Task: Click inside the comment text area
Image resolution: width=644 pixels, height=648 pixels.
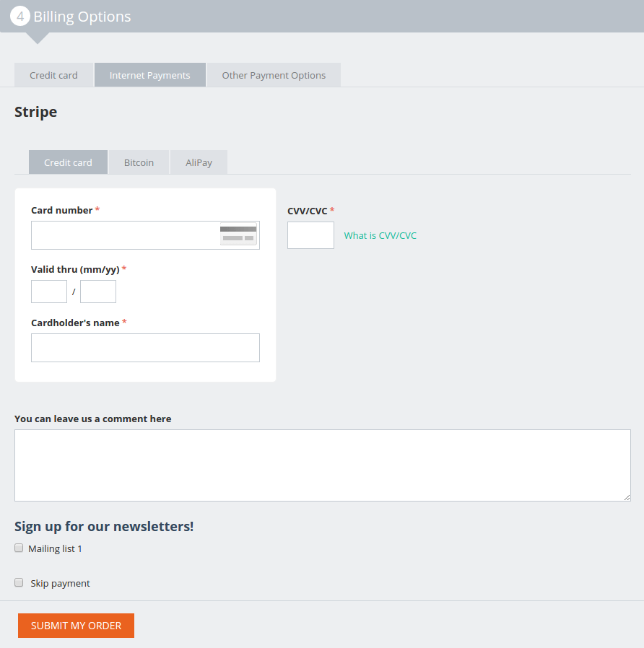Action: 323,465
